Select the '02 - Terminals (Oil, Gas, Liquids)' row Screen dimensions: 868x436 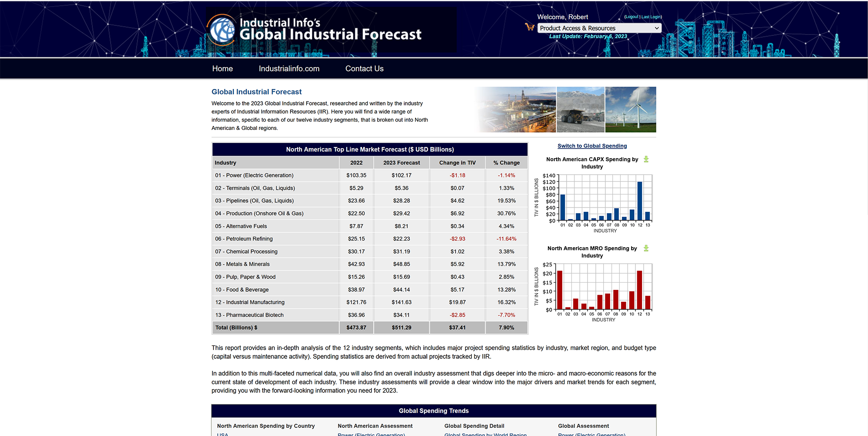tap(369, 188)
